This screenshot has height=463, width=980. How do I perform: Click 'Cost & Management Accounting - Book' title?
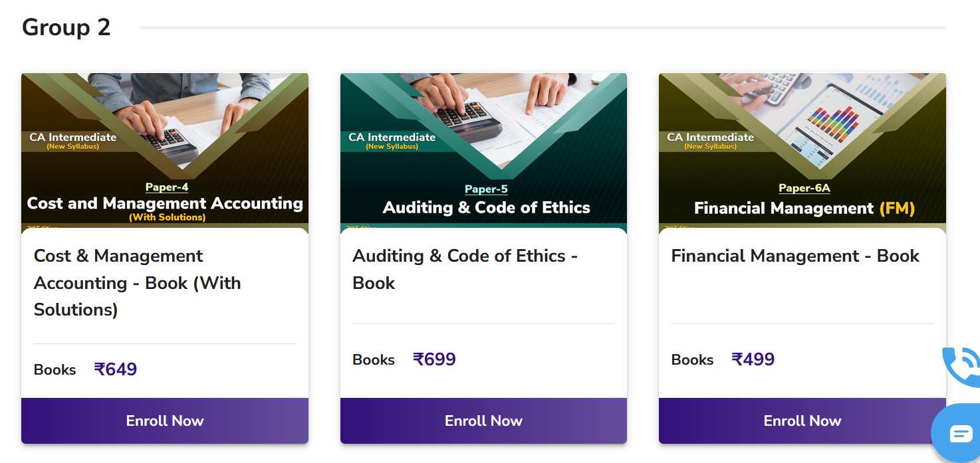click(138, 282)
